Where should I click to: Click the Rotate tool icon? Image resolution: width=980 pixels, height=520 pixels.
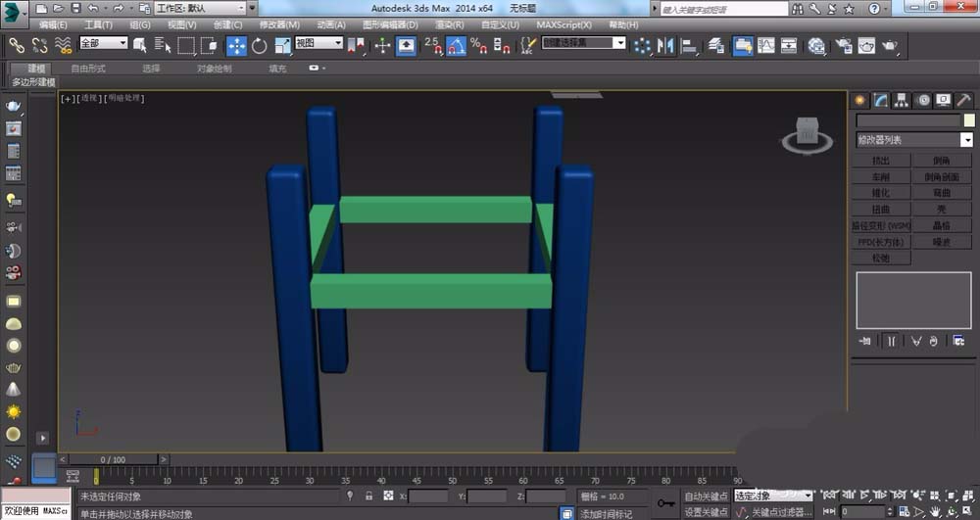point(260,45)
